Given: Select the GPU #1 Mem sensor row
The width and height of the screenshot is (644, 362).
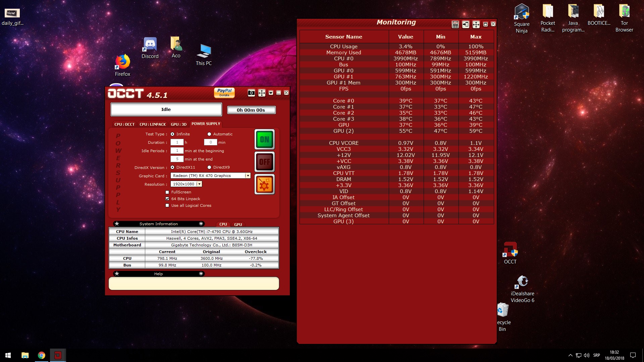Looking at the screenshot, I should (397, 83).
